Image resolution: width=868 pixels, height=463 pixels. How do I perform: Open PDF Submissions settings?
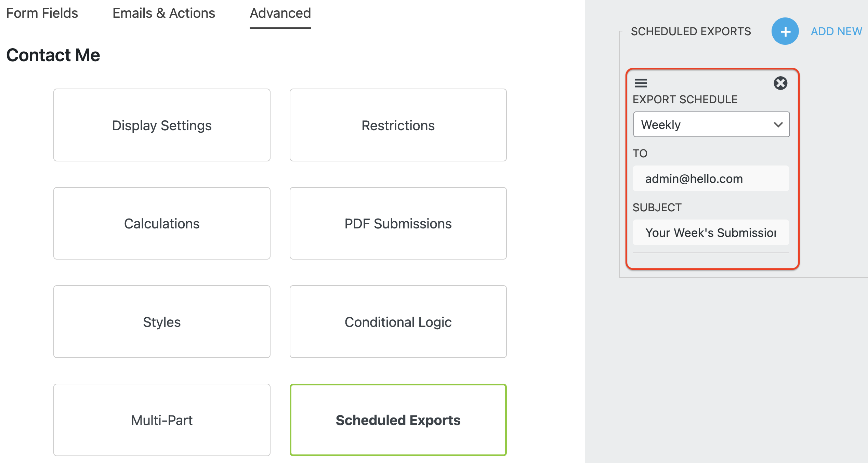coord(398,223)
